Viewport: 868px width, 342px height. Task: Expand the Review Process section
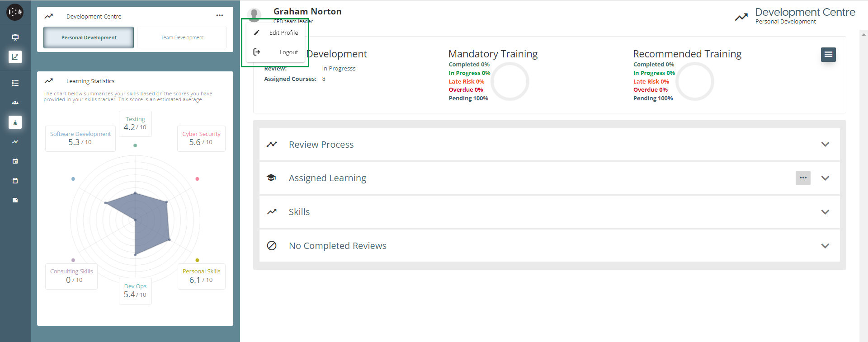point(825,145)
